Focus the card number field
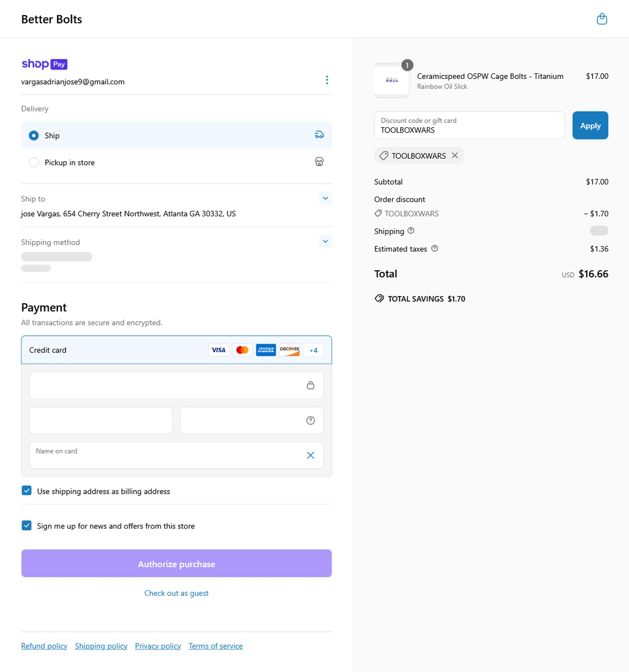Screen dimensions: 629x672 coord(177,385)
